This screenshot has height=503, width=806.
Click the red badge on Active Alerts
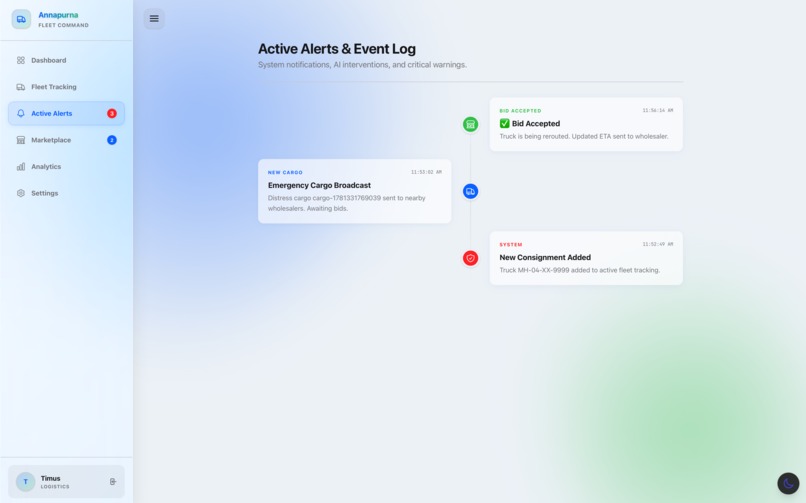tap(112, 114)
